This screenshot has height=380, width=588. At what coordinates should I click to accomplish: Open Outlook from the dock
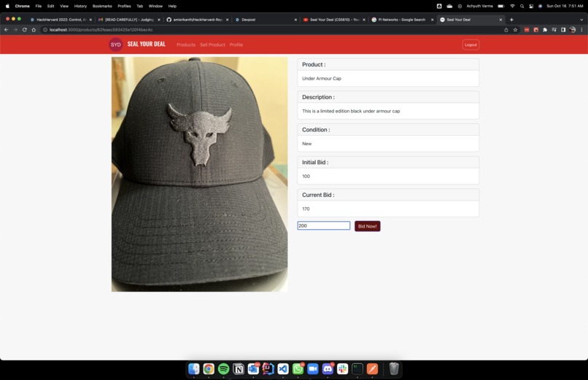point(253,369)
